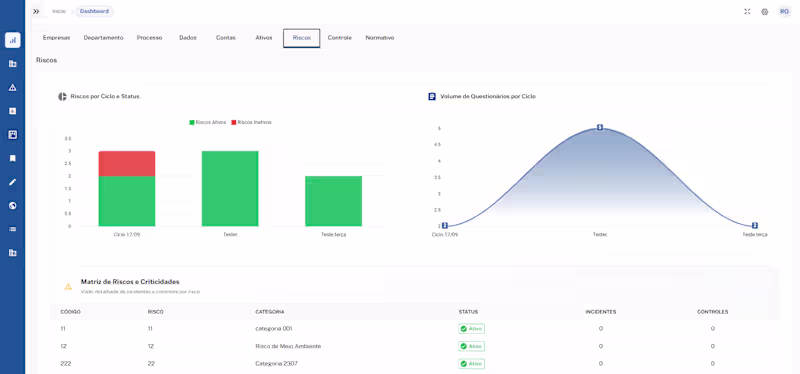The height and width of the screenshot is (374, 800).
Task: Click the Início breadcrumb link
Action: pos(59,11)
